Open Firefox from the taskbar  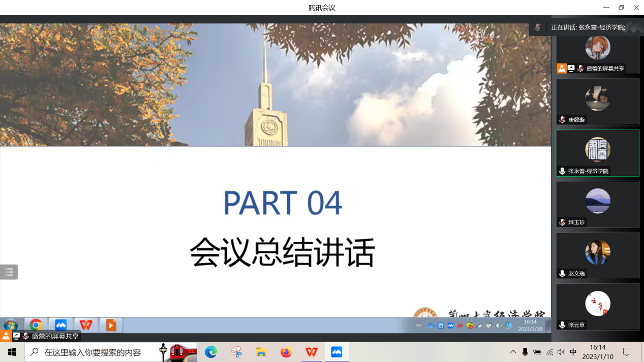click(x=286, y=352)
